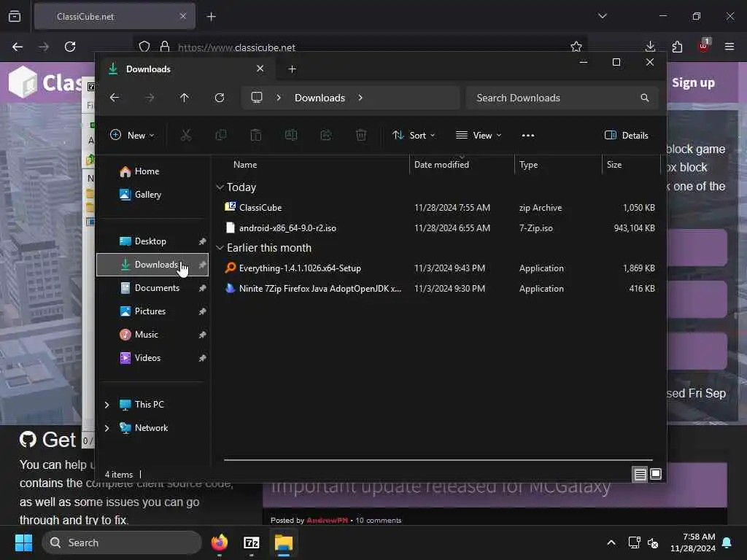747x560 pixels.
Task: Go back in Firefox
Action: pos(18,47)
